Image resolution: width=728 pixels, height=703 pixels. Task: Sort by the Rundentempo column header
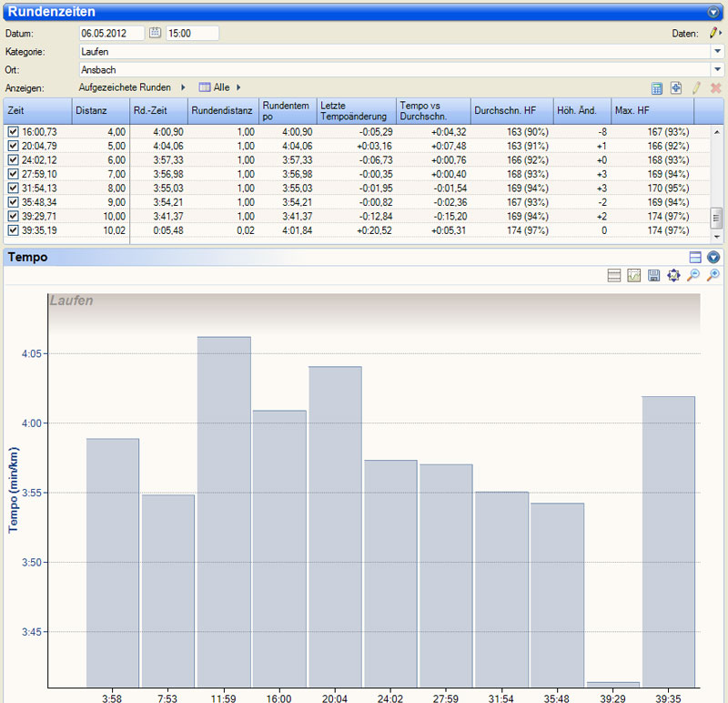288,110
